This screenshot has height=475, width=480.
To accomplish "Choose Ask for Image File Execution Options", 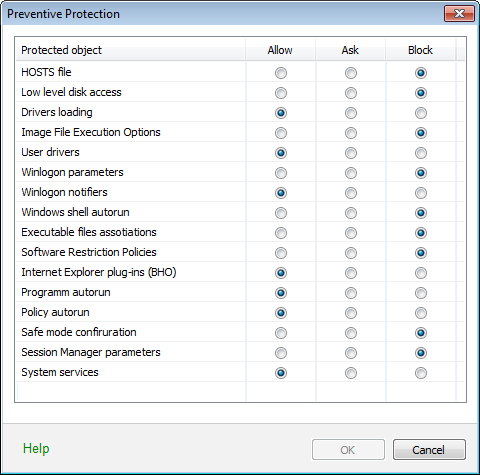I will point(351,133).
